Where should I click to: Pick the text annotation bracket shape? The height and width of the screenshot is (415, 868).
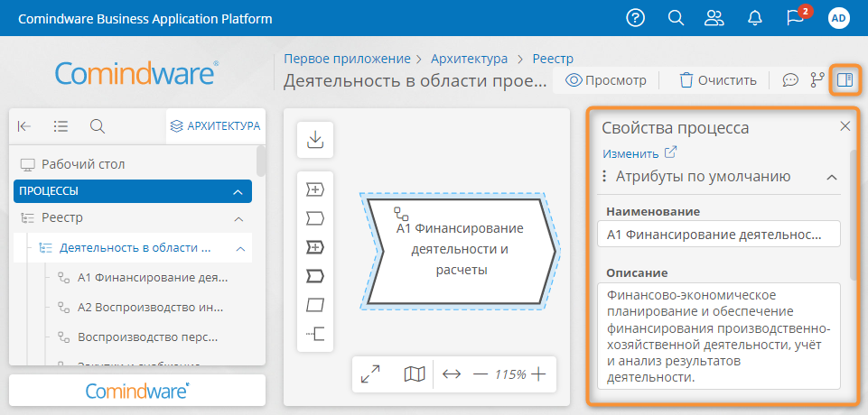coord(315,333)
